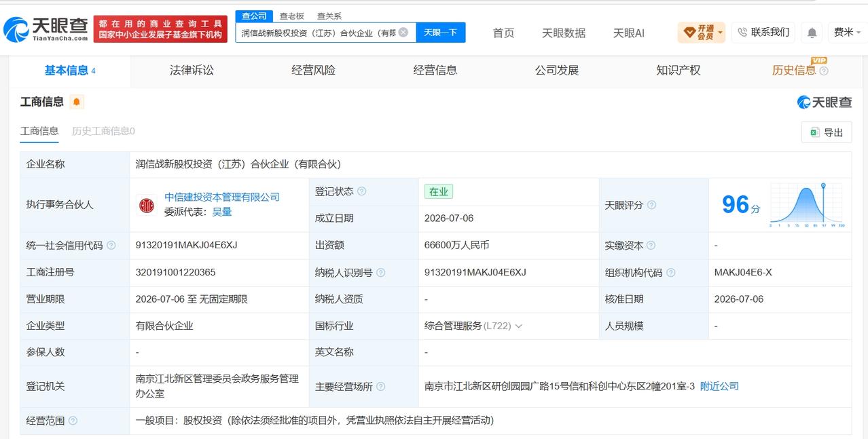The image size is (868, 439).
Task: Click the CITIC company logo thumbnail
Action: tap(146, 204)
